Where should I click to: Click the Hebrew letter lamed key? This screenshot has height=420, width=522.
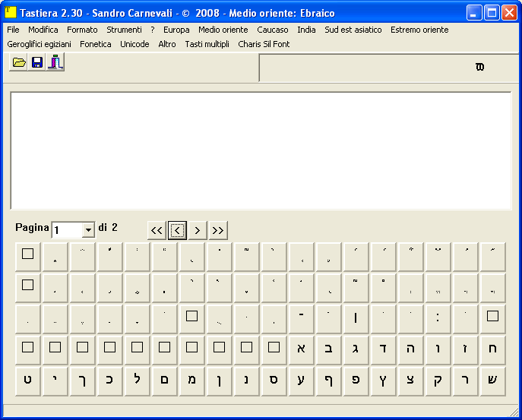point(137,380)
